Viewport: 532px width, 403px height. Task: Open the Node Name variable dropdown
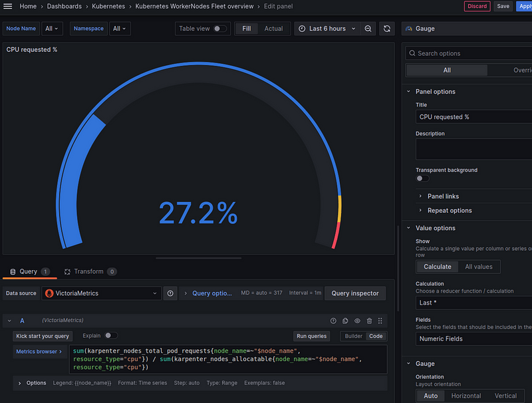click(x=52, y=29)
